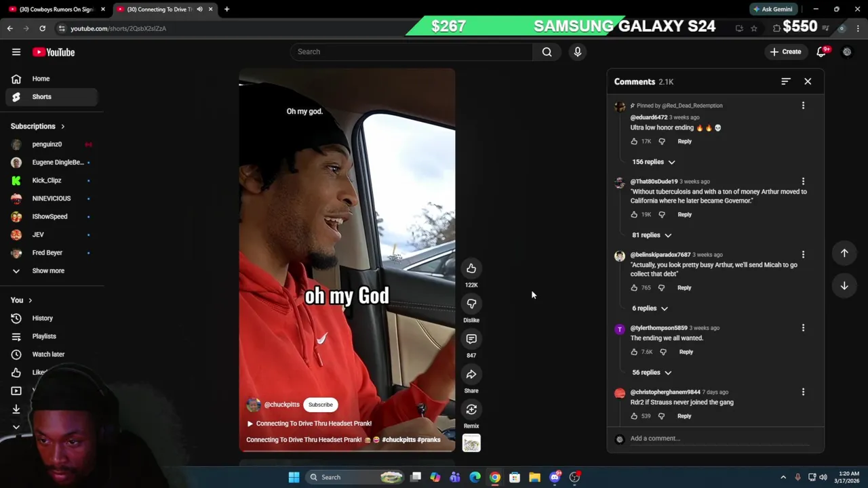Open Chrome from the taskbar
The height and width of the screenshot is (488, 868).
[x=495, y=477]
